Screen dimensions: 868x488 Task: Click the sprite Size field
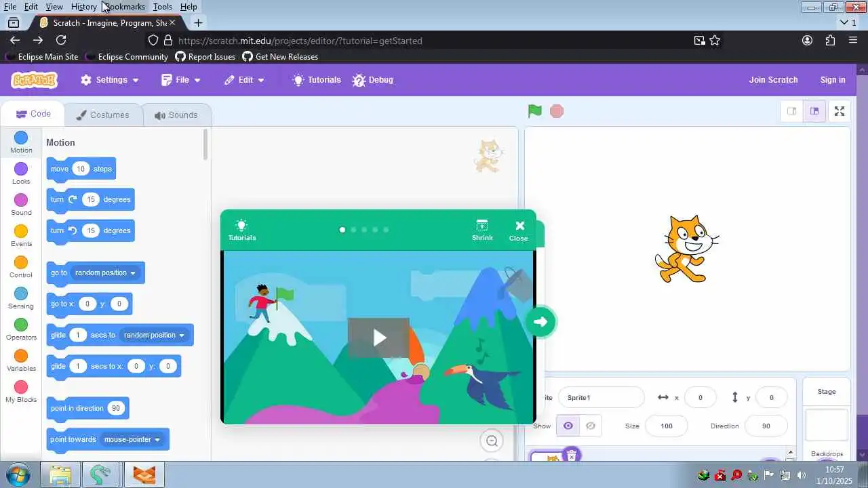[667, 426]
